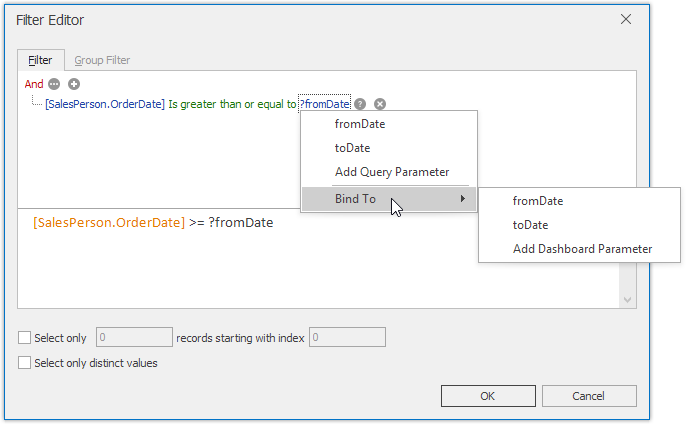Select the Filter tab
The width and height of the screenshot is (686, 424).
point(41,60)
